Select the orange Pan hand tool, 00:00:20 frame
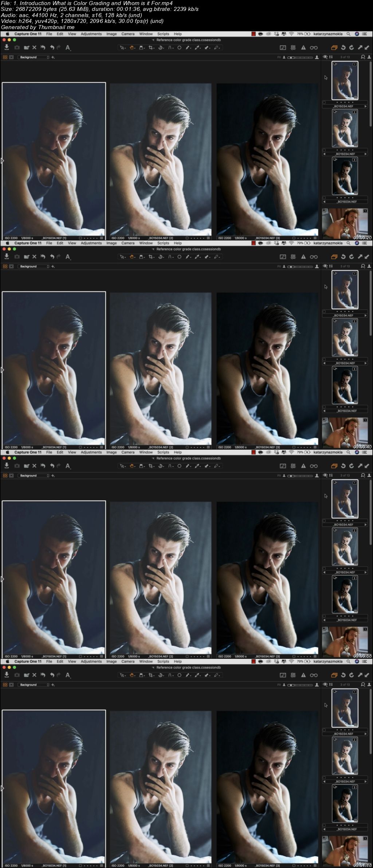The image size is (373, 868). (x=132, y=48)
